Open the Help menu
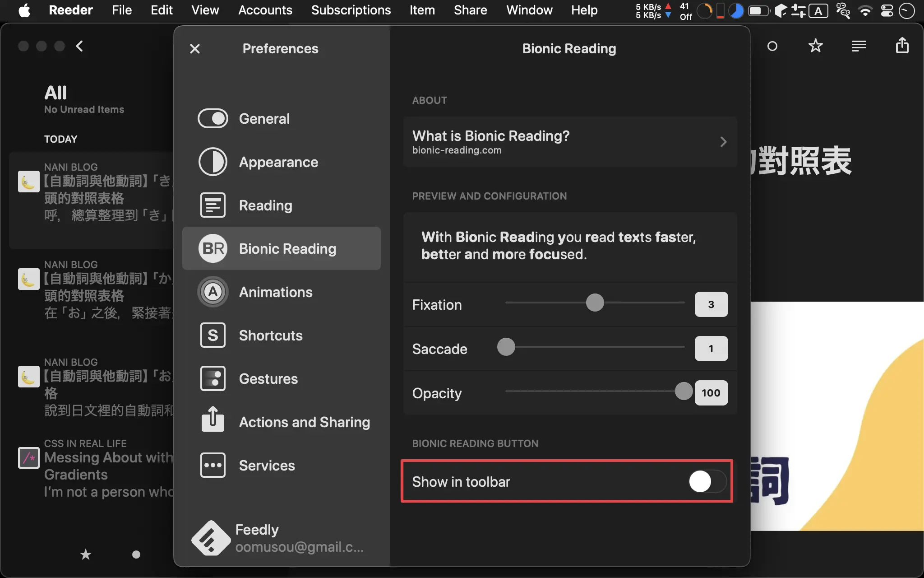This screenshot has width=924, height=578. tap(584, 10)
